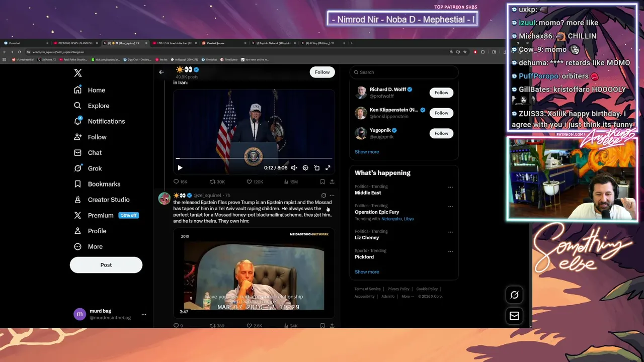The image size is (644, 362).
Task: Reply to the post with 16K replies
Action: click(x=180, y=182)
